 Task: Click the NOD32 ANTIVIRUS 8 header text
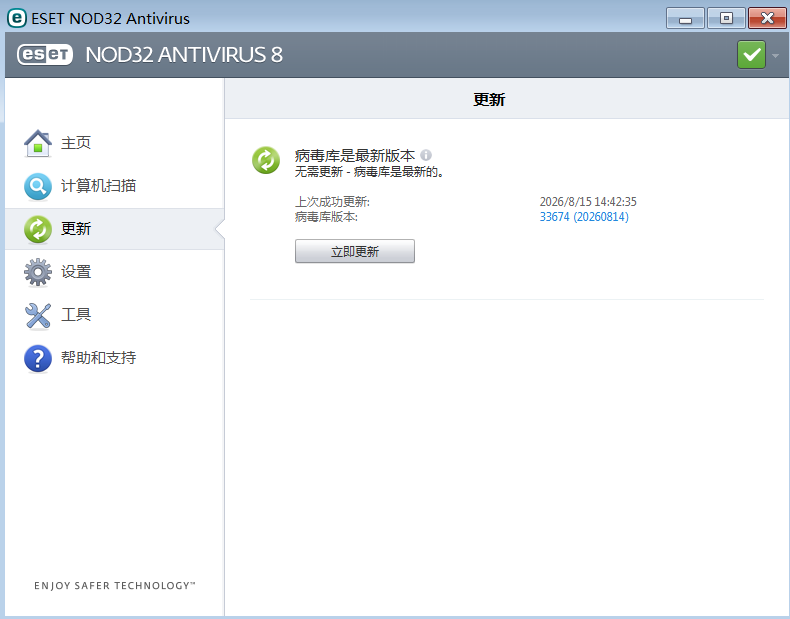pos(184,55)
